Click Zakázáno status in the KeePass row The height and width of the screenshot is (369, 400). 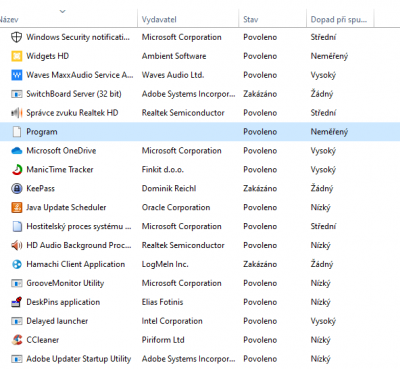coord(260,189)
